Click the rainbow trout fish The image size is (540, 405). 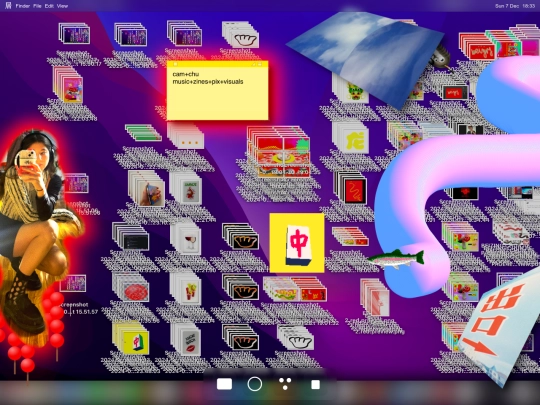395,259
